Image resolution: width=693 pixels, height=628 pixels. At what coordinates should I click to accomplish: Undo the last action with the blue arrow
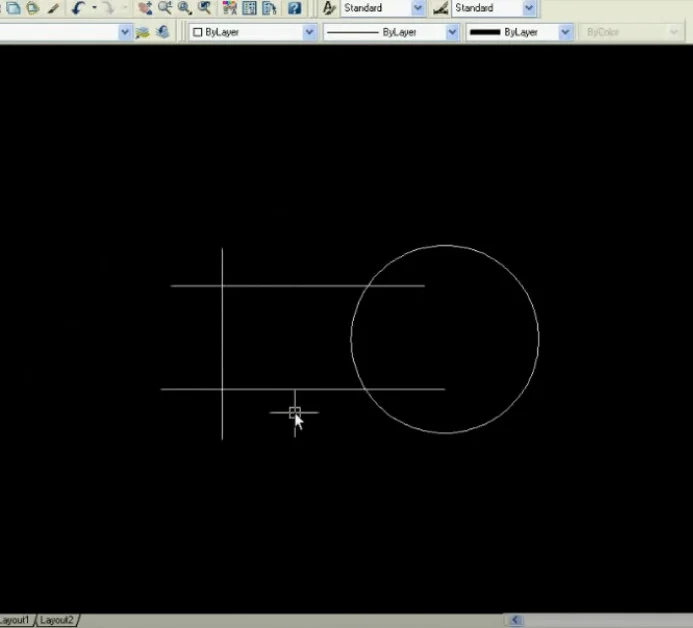[x=78, y=8]
